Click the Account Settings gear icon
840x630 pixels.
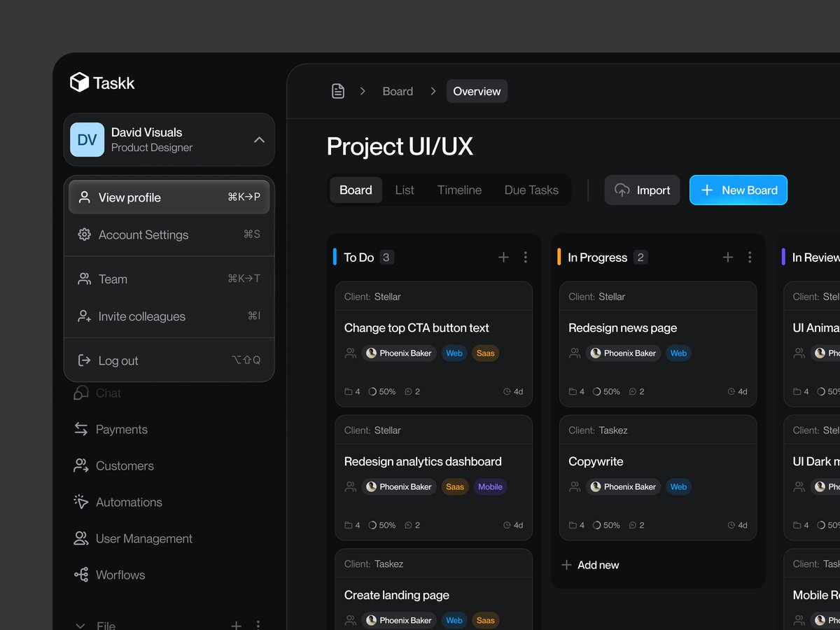tap(85, 234)
